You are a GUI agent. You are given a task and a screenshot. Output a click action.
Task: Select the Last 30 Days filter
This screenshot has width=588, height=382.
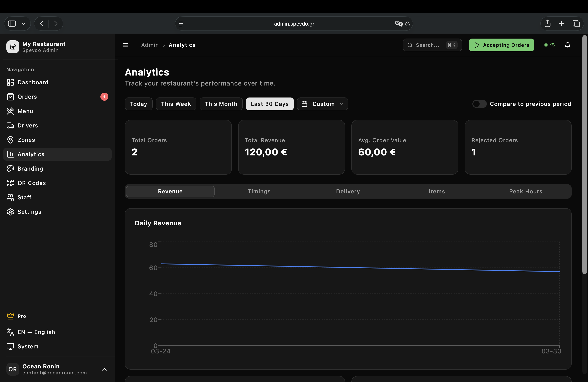coord(270,104)
